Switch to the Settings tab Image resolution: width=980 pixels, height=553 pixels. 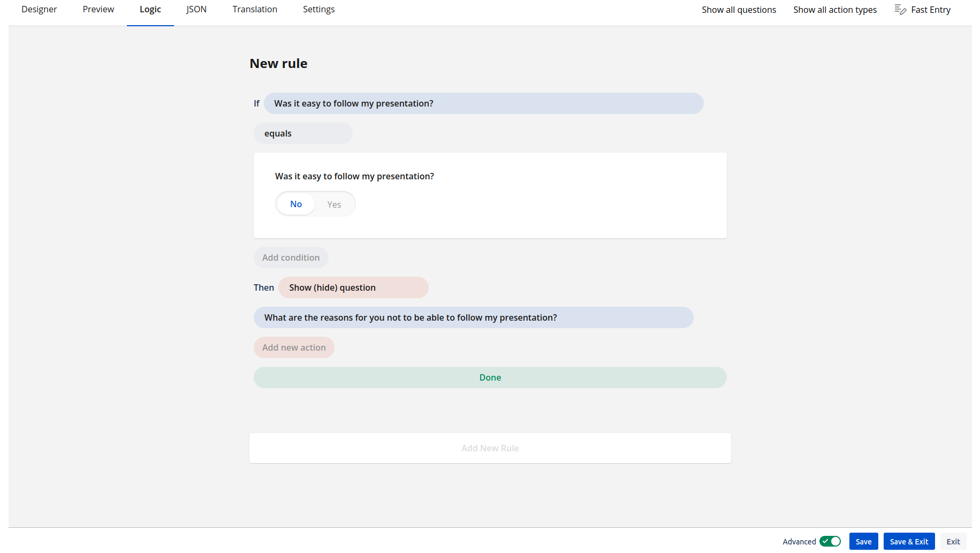pyautogui.click(x=318, y=10)
